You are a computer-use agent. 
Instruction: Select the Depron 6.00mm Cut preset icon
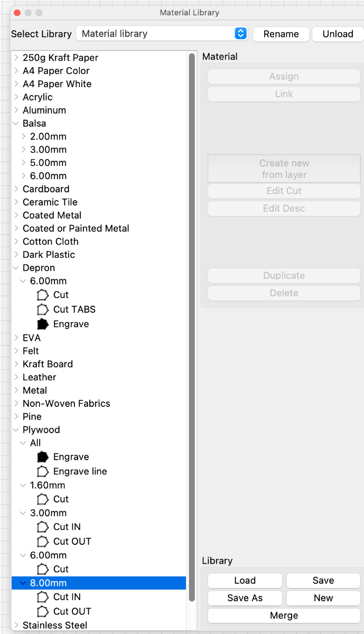(x=43, y=295)
